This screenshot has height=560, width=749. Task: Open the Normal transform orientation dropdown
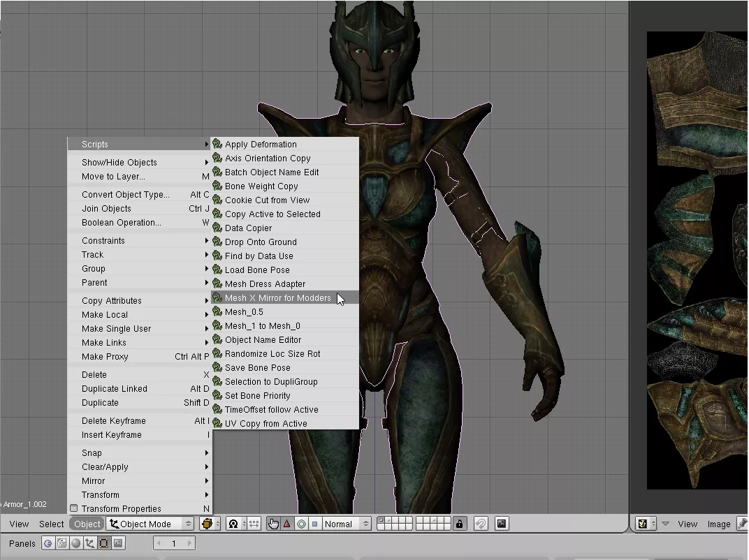tap(347, 524)
